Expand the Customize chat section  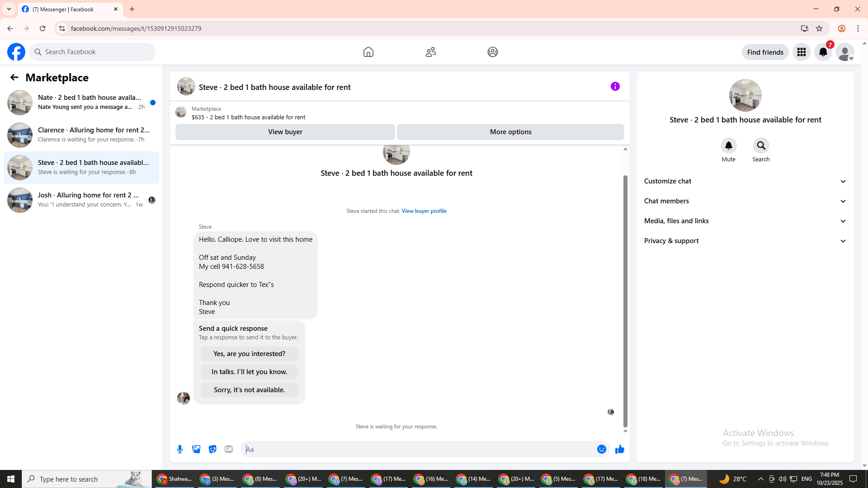coord(745,181)
